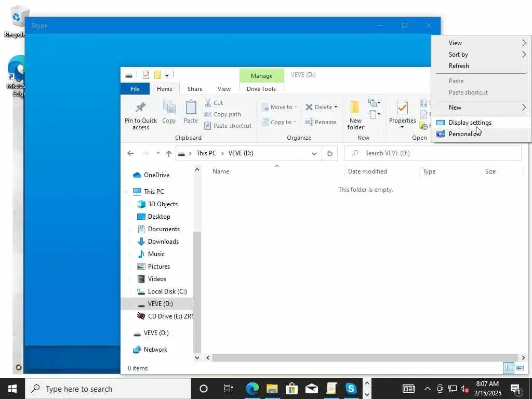The image size is (532, 399).
Task: Open the Drive Tools tab
Action: coord(261,89)
